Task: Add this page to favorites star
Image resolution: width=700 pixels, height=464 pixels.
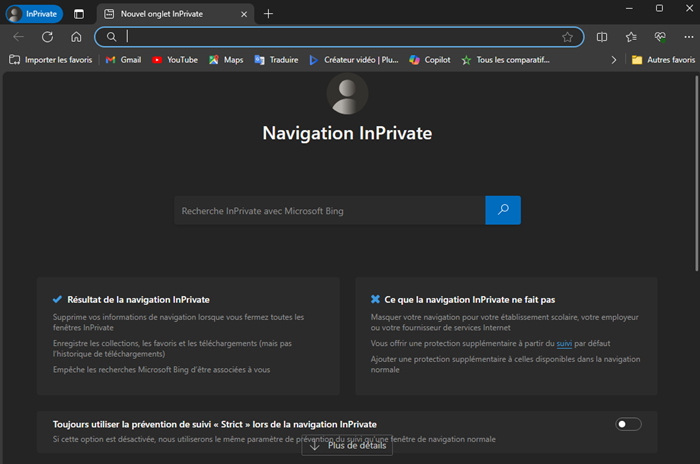Action: point(567,37)
